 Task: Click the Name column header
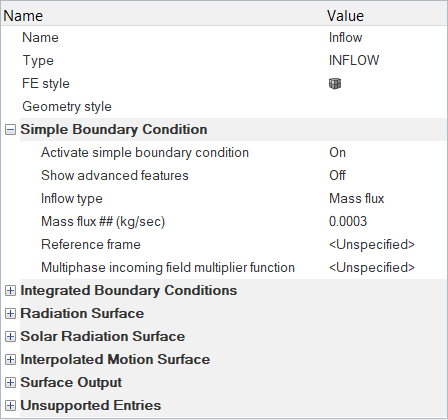[163, 16]
